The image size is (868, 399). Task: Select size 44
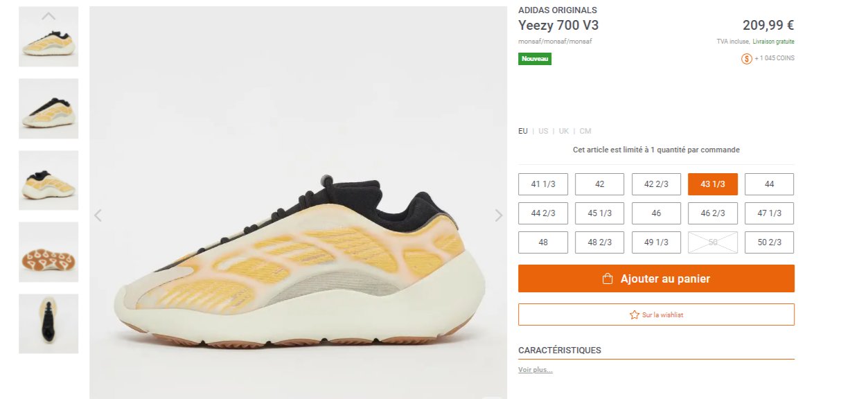pyautogui.click(x=769, y=184)
